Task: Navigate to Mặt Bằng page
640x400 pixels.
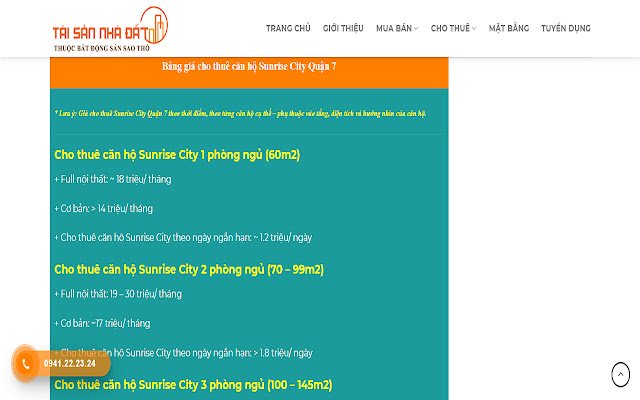Action: tap(509, 28)
